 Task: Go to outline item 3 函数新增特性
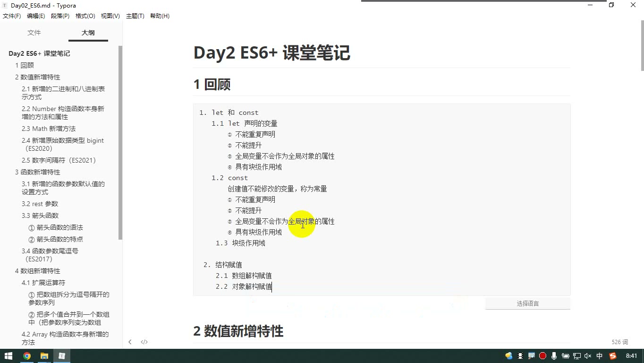pos(38,172)
